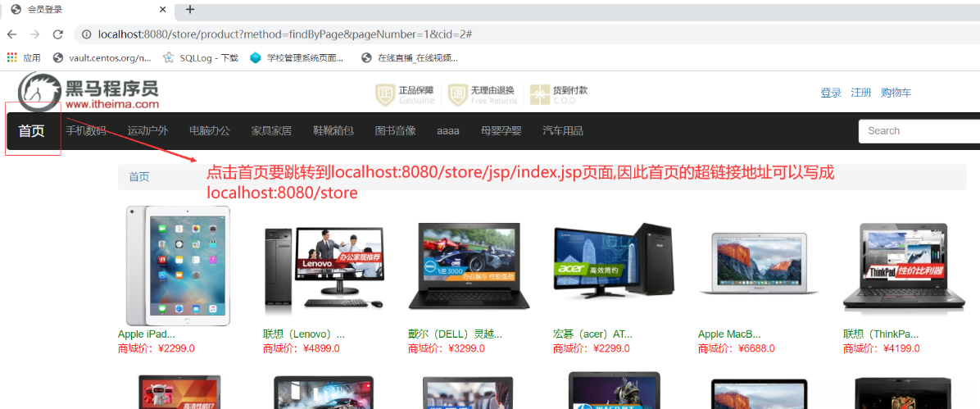This screenshot has height=409, width=980.
Task: Open the SQLLog - 下载 bookmark
Action: tap(201, 58)
